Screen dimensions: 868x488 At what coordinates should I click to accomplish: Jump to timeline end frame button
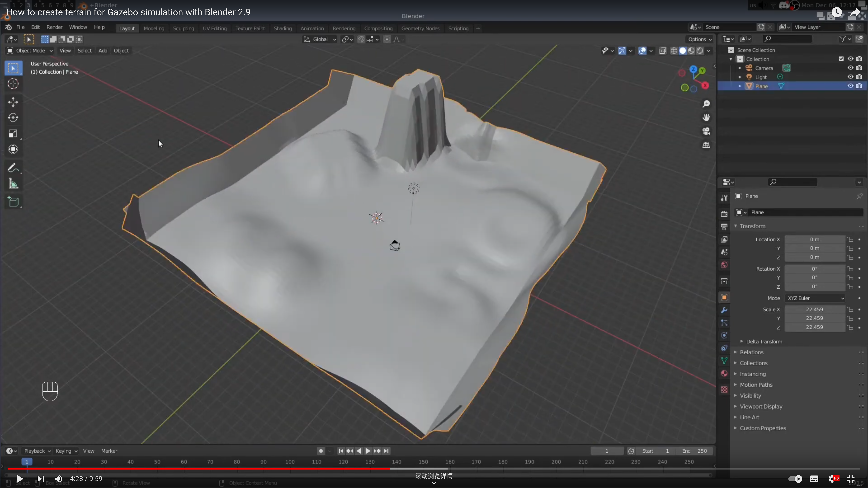point(386,451)
